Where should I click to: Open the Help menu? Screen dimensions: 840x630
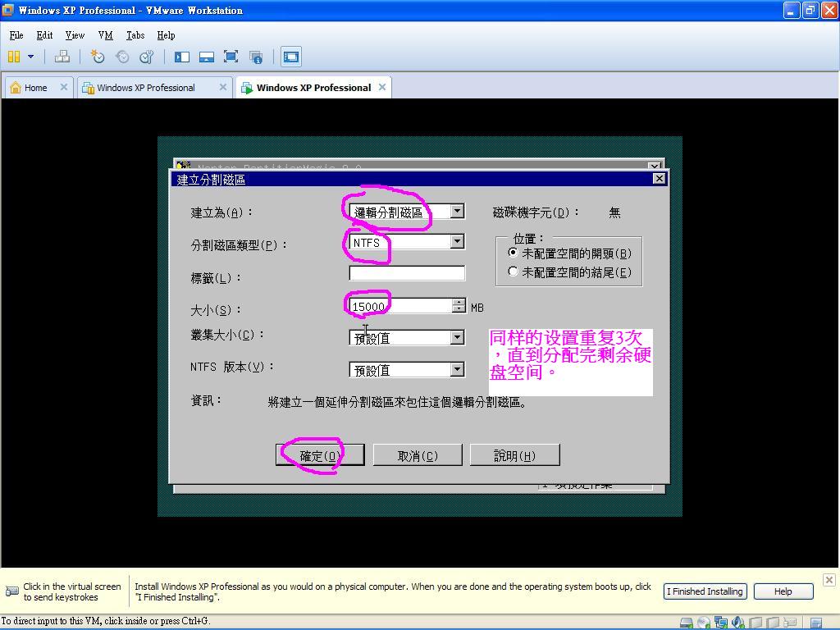[x=166, y=35]
